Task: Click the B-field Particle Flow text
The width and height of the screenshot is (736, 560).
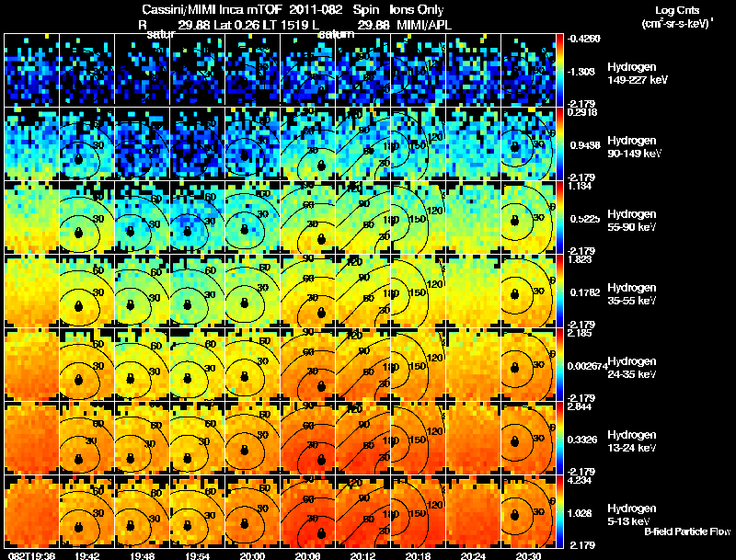Action: point(687,531)
